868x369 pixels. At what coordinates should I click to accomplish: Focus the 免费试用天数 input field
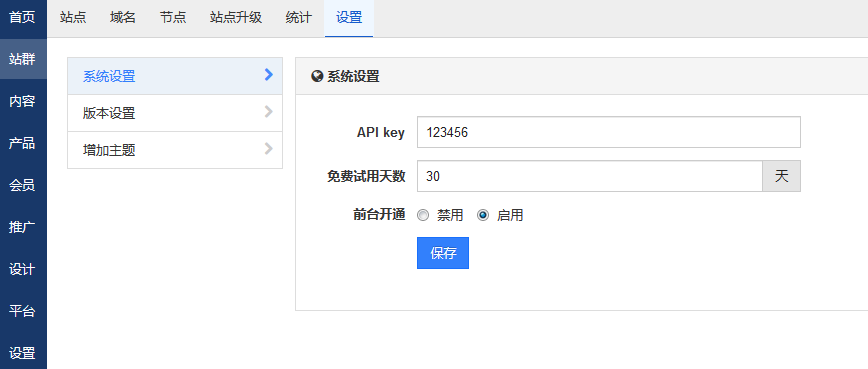click(590, 176)
